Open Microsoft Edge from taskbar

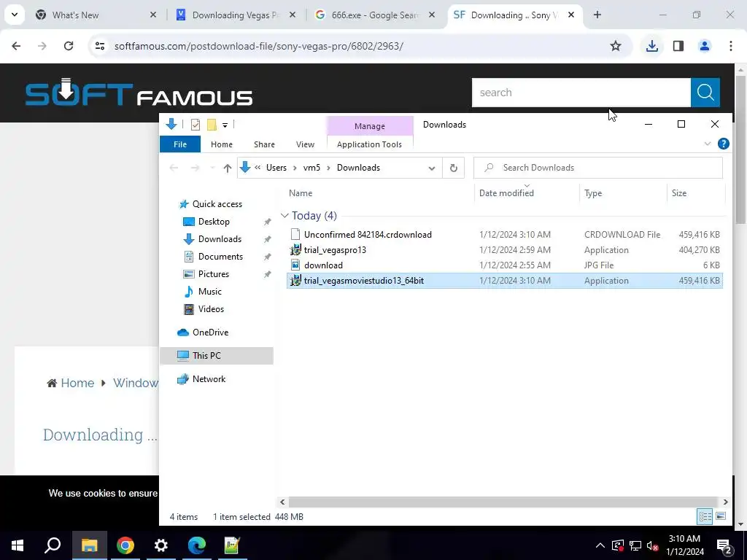click(197, 545)
